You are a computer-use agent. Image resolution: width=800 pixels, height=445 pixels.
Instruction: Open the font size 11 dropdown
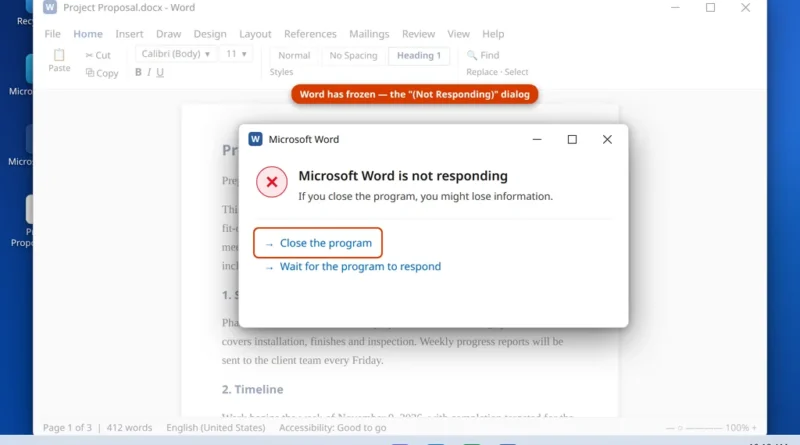tap(236, 54)
